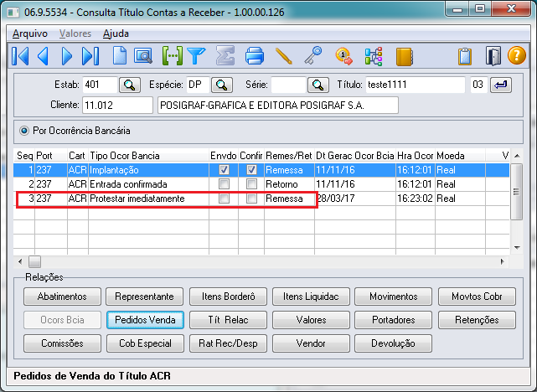
Task: Open the Portadores relation
Action: click(x=393, y=320)
